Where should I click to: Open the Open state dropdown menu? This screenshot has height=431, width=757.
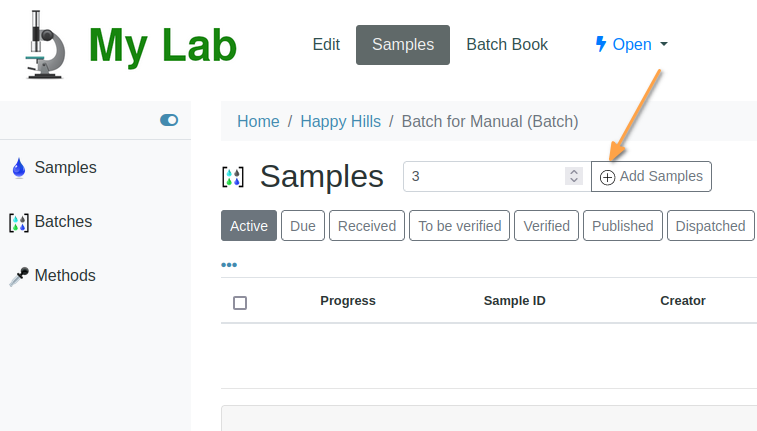click(632, 44)
